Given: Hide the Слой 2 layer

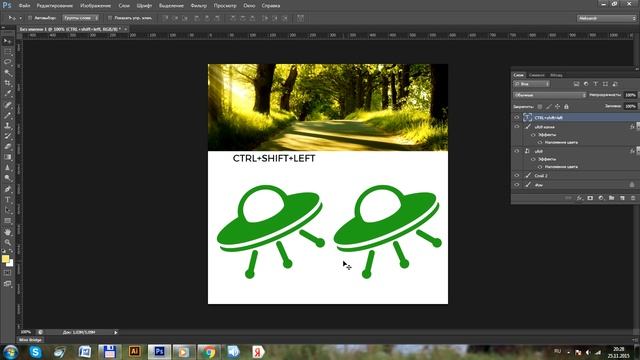Looking at the screenshot, I should pyautogui.click(x=517, y=176).
